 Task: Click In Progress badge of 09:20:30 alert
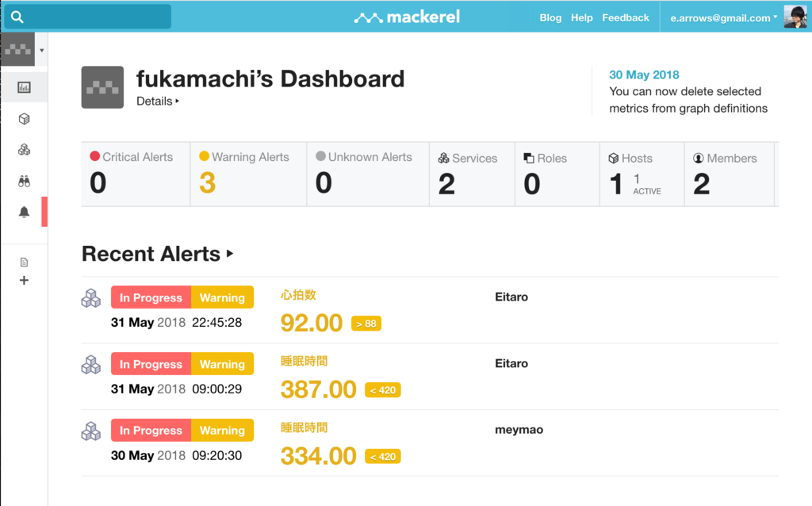coord(151,430)
